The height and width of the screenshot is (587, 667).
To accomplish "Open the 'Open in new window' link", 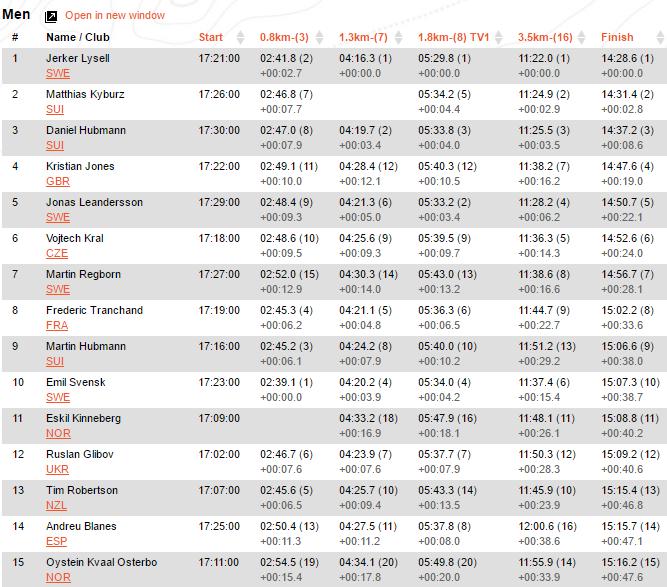I will click(x=115, y=15).
